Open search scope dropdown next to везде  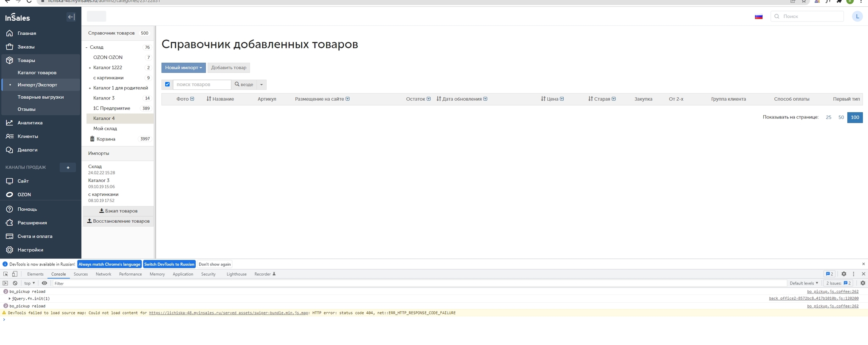pyautogui.click(x=262, y=85)
